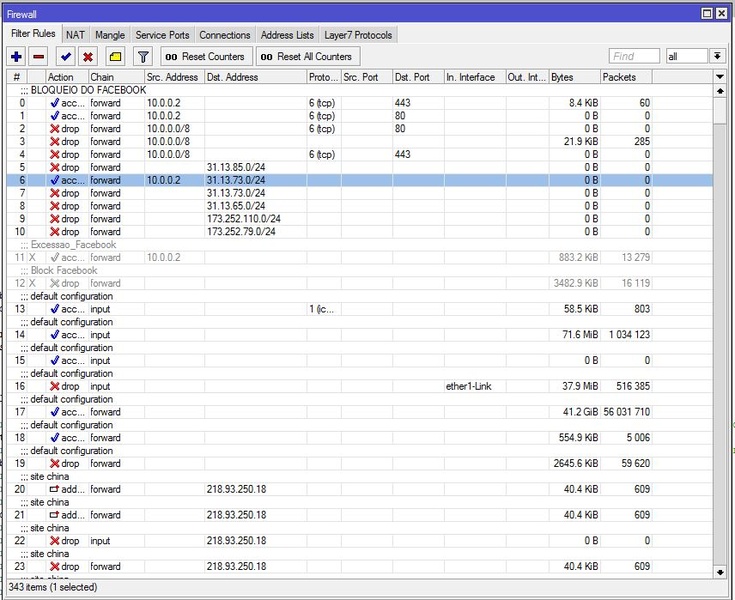Disable rule with red X toolbar icon
Screen dimensions: 735x600
[x=88, y=57]
